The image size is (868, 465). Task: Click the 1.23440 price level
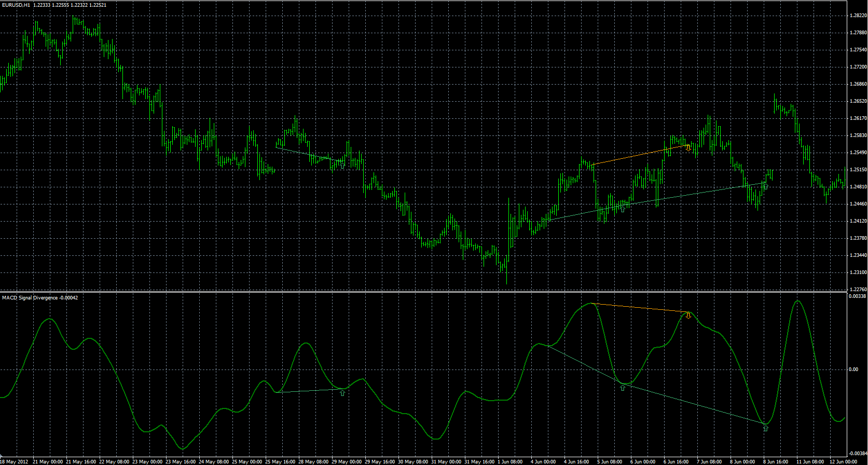tap(858, 255)
